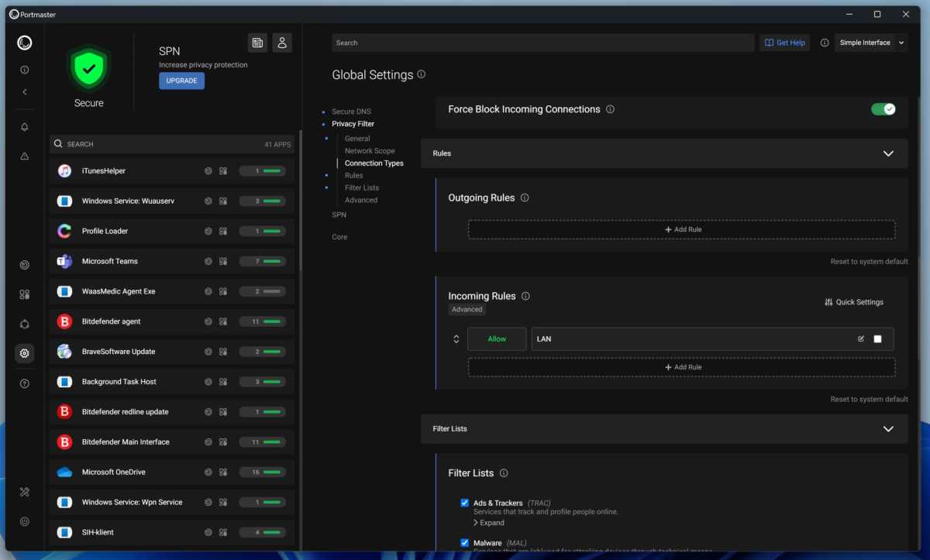Reset Outgoing Rules to system default
The height and width of the screenshot is (560, 930).
click(869, 262)
